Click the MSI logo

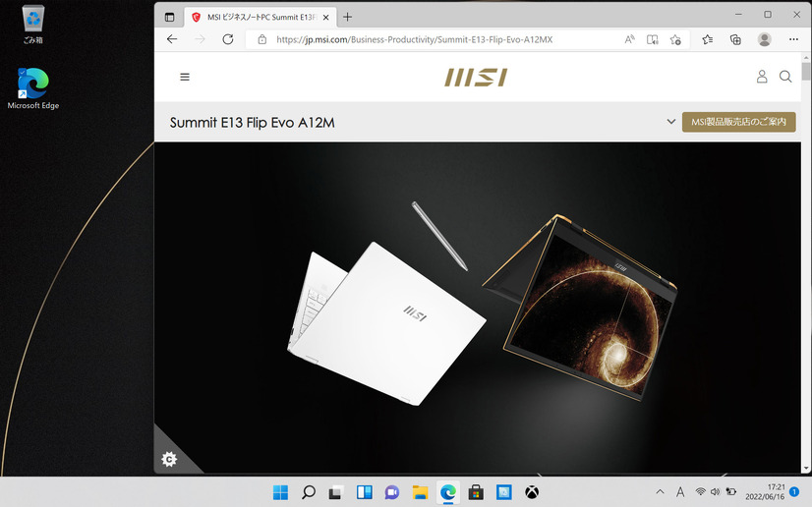pyautogui.click(x=476, y=78)
